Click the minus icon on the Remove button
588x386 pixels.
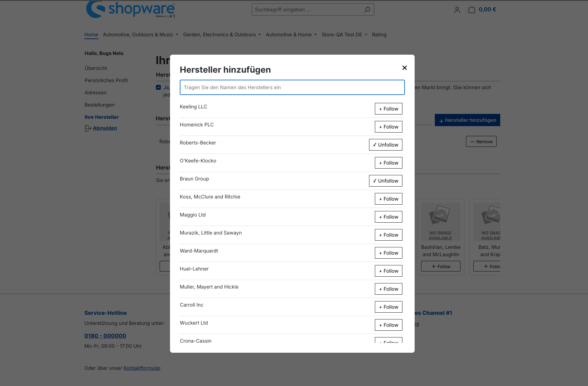coord(472,141)
